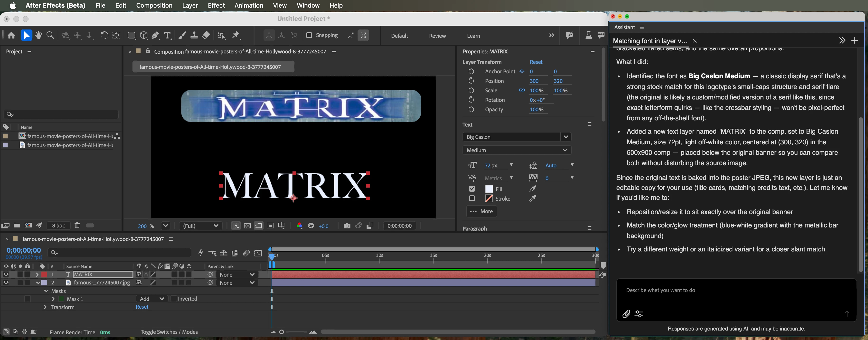The width and height of the screenshot is (868, 340).
Task: Open the (Full) resolution dropdown
Action: (x=200, y=226)
